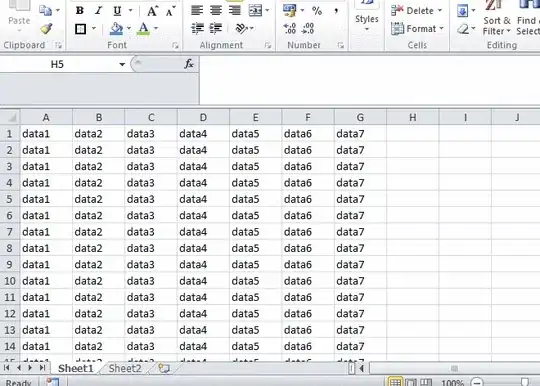This screenshot has width=540, height=386.
Task: Click Decrease Decimal icon
Action: coord(308,29)
